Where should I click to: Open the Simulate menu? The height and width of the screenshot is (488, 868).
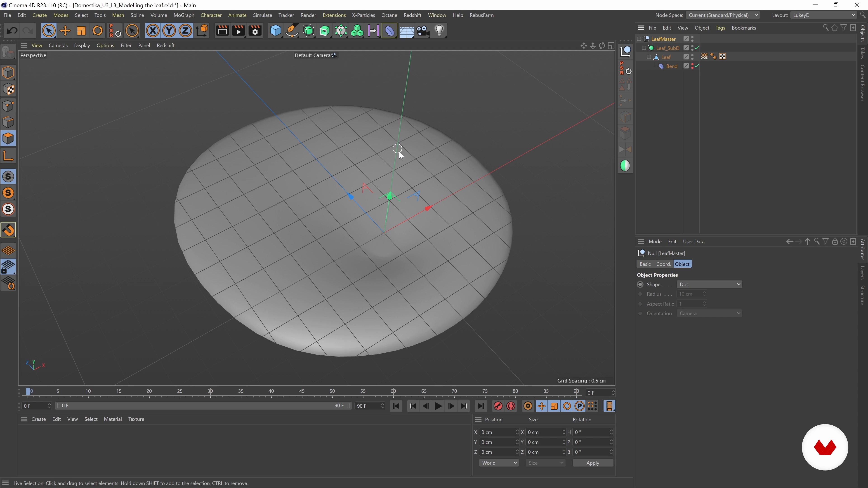(x=262, y=15)
